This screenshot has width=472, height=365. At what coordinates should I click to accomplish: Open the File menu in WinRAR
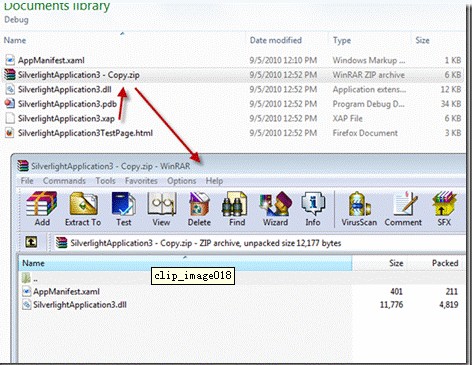tap(27, 181)
